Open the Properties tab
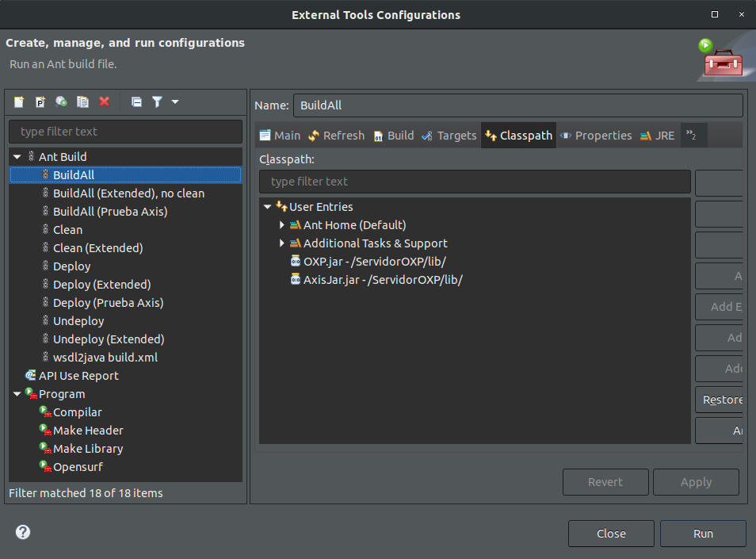The height and width of the screenshot is (559, 756). click(x=596, y=136)
